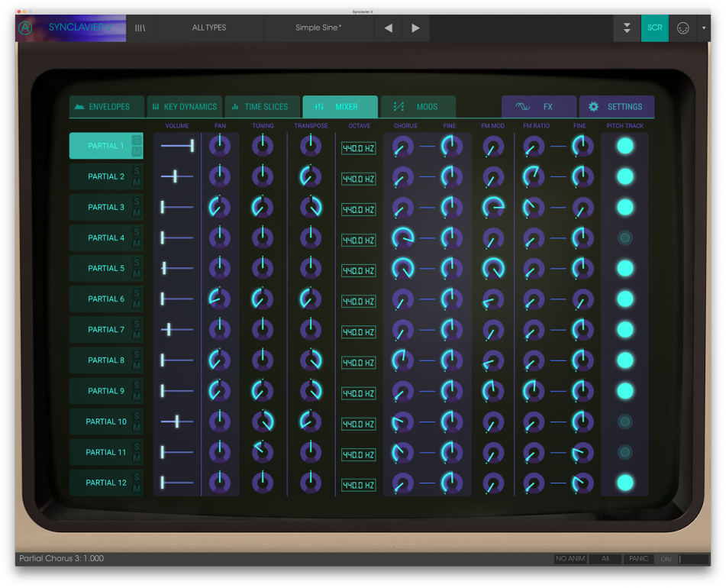Open the SETTINGS tab
This screenshot has width=726, height=588.
coord(617,106)
